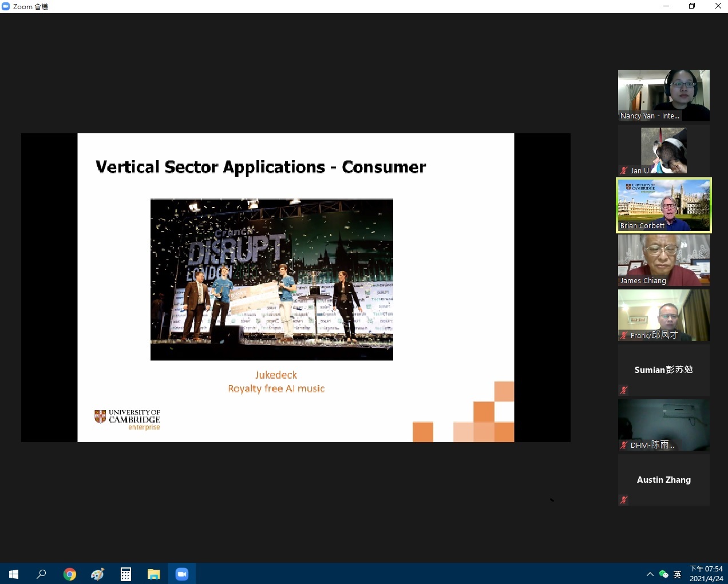Viewport: 728px width, 584px height.
Task: Click Austin Zhang's muted microphone icon
Action: click(x=624, y=500)
